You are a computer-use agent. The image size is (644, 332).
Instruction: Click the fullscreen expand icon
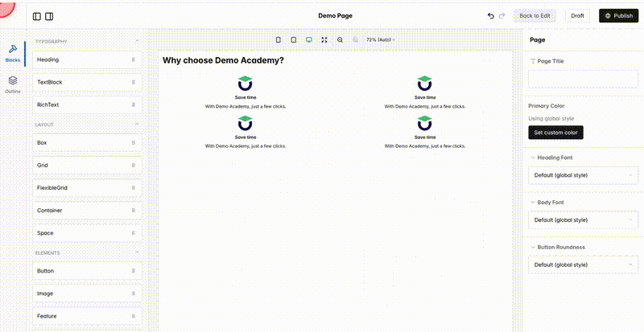click(324, 40)
